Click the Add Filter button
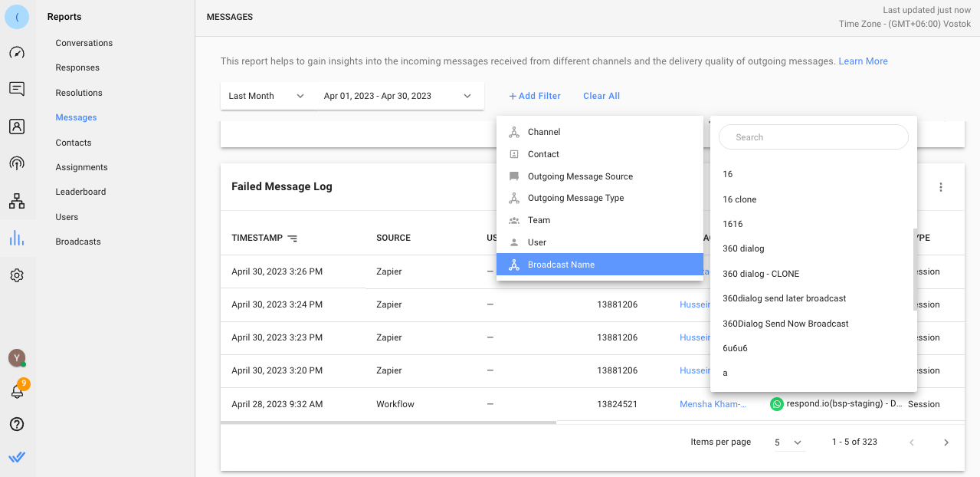This screenshot has height=477, width=980. (x=535, y=96)
